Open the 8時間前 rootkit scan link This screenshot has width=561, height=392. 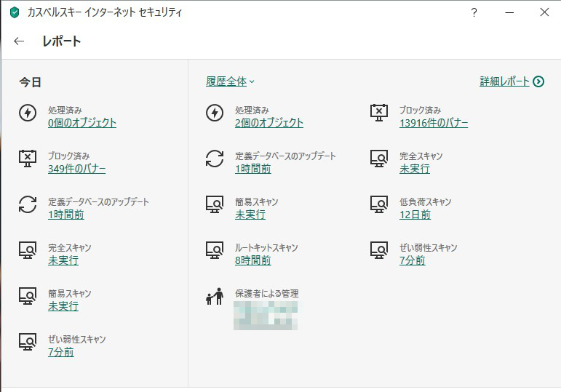[253, 260]
